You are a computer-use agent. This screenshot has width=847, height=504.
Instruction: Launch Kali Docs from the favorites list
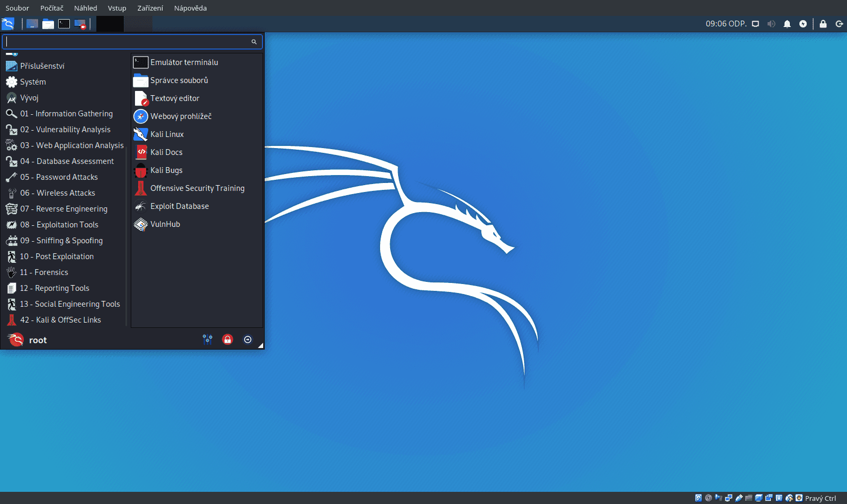point(166,152)
